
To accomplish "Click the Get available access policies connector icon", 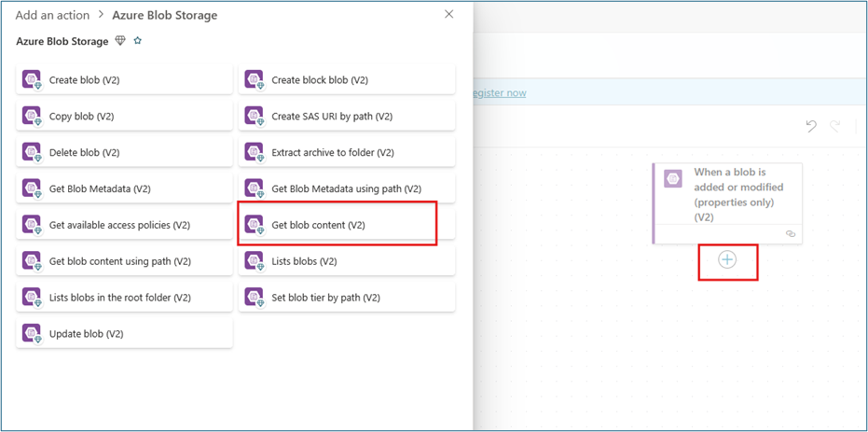I will point(32,225).
